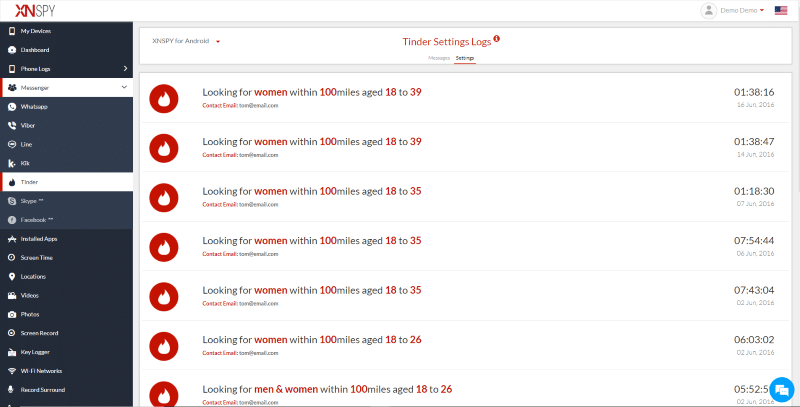Click the Messenger people icon
Viewport: 800px width, 407px height.
pos(12,88)
